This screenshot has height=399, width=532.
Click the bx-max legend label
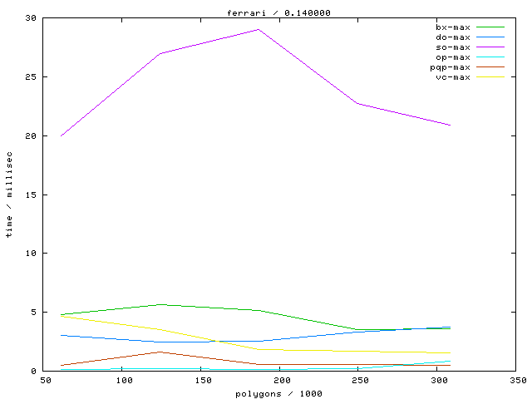coord(453,27)
